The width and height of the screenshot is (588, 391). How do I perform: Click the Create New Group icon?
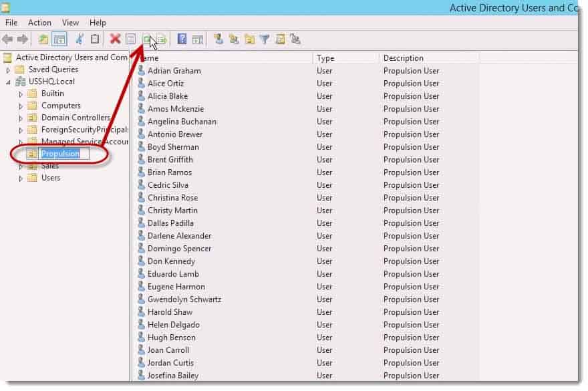234,39
